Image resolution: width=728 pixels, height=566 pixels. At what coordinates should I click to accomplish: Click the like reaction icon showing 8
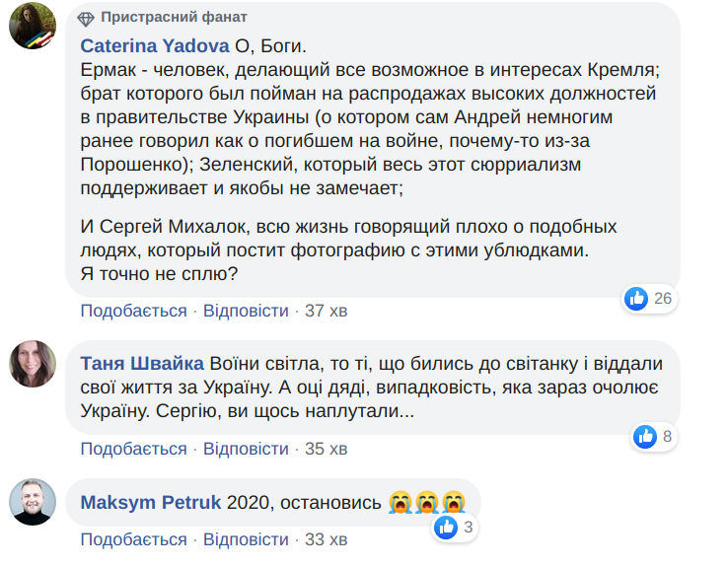[x=645, y=436]
